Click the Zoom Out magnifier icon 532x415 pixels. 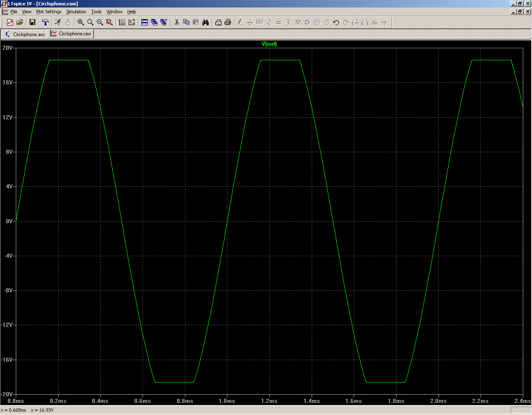[100, 22]
